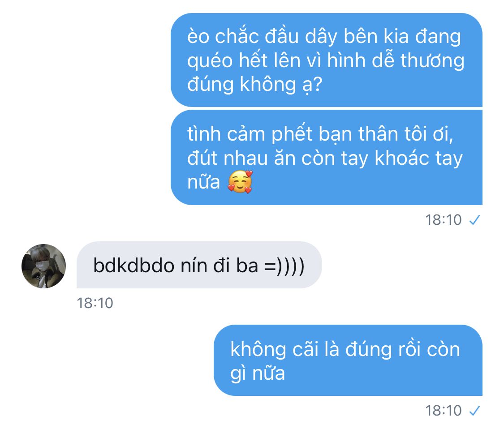
Task: Click the words "dễ thương" in first bubble
Action: pos(418,60)
